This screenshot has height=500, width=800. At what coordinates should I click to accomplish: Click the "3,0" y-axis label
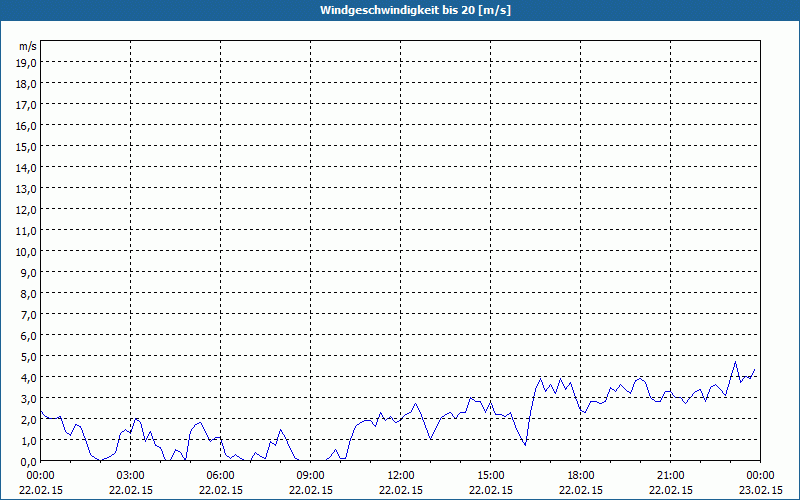click(29, 398)
